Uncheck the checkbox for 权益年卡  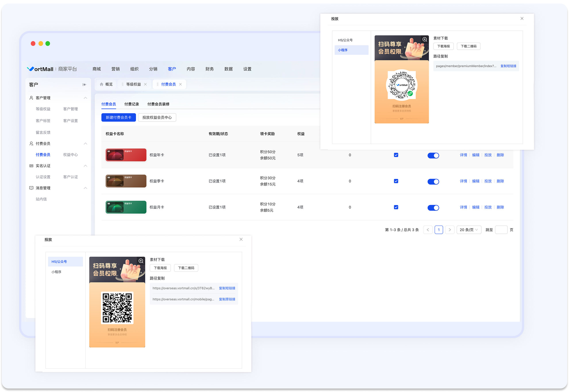(396, 155)
